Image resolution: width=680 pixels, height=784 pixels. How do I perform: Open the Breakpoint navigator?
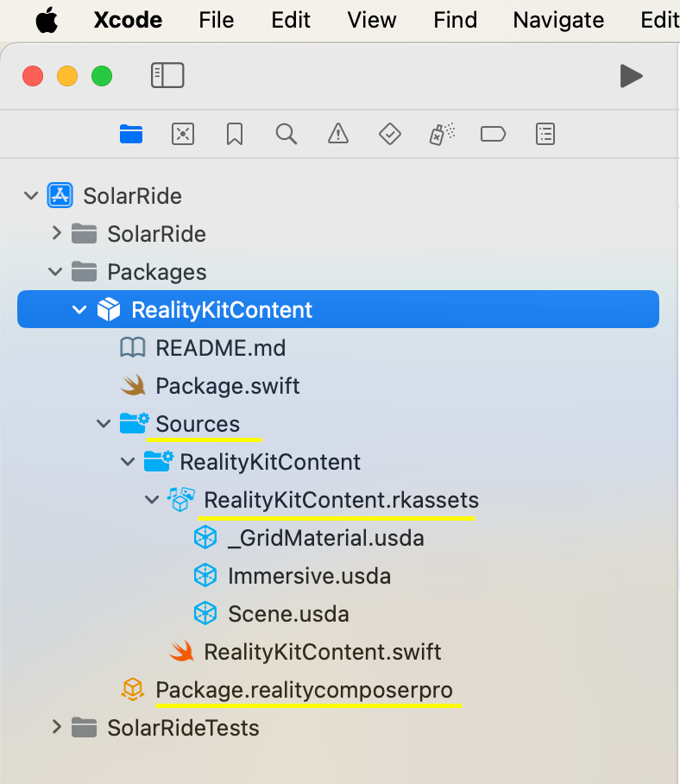[x=493, y=134]
